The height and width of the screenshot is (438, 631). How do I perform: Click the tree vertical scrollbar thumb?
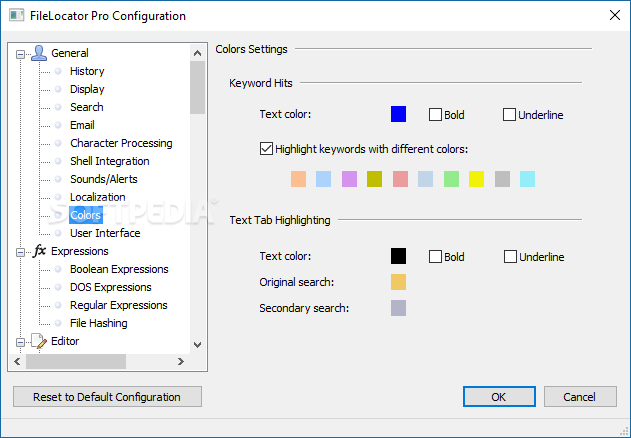click(x=197, y=87)
